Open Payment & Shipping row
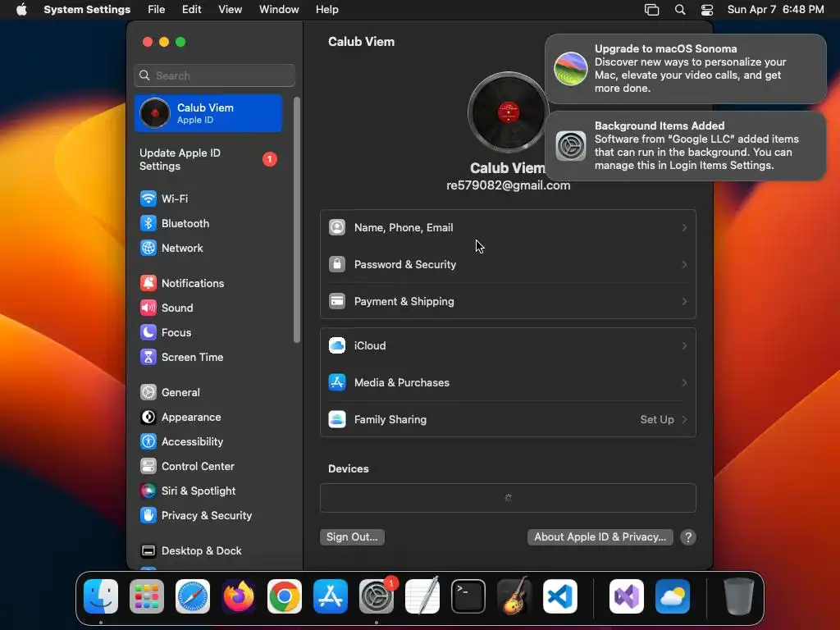 (x=508, y=302)
